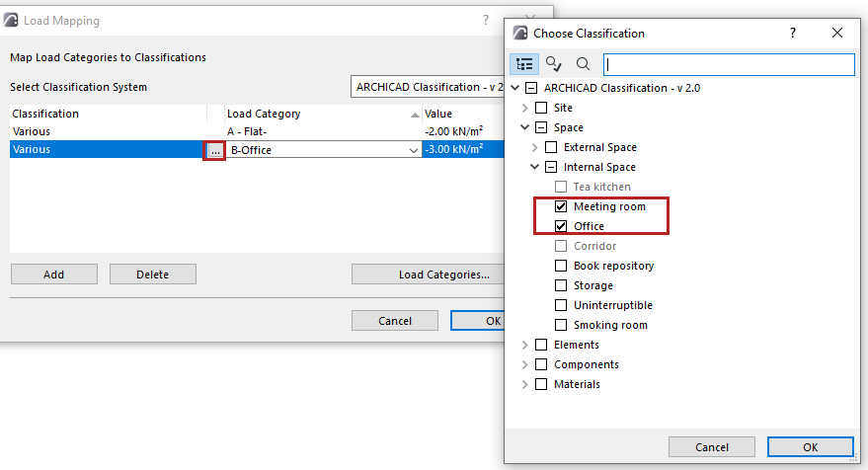This screenshot has width=868, height=470.
Task: Select the tree view icon in Choose Classification
Action: click(x=523, y=64)
